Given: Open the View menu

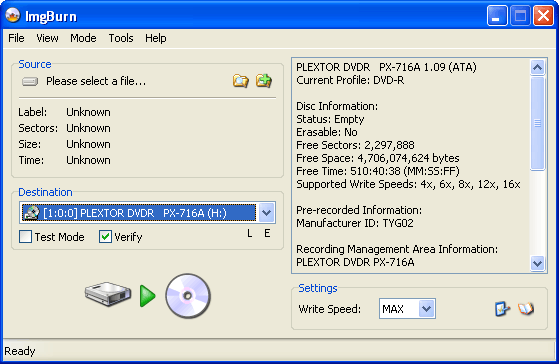Looking at the screenshot, I should [47, 38].
